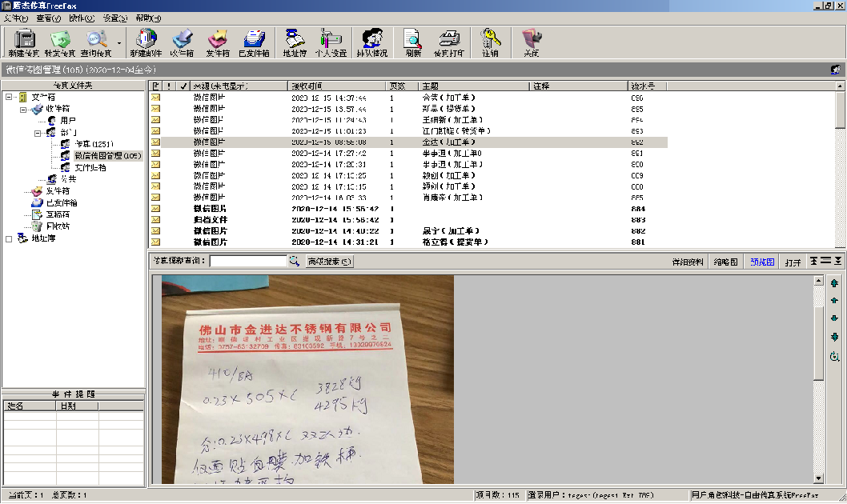Open 收件箱 from the toolbar

[x=182, y=42]
